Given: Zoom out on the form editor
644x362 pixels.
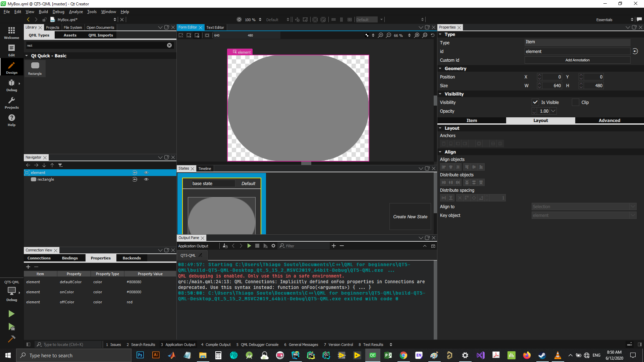Looking at the screenshot, I should (x=388, y=35).
